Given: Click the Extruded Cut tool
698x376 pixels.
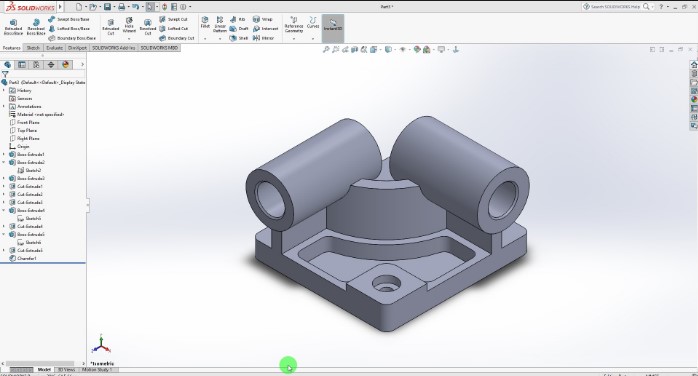Looking at the screenshot, I should pyautogui.click(x=111, y=27).
